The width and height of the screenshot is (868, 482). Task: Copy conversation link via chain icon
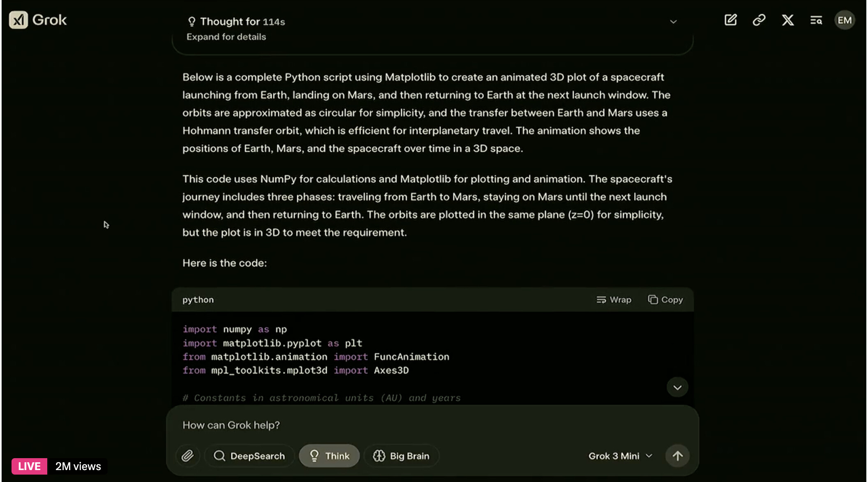tap(759, 20)
